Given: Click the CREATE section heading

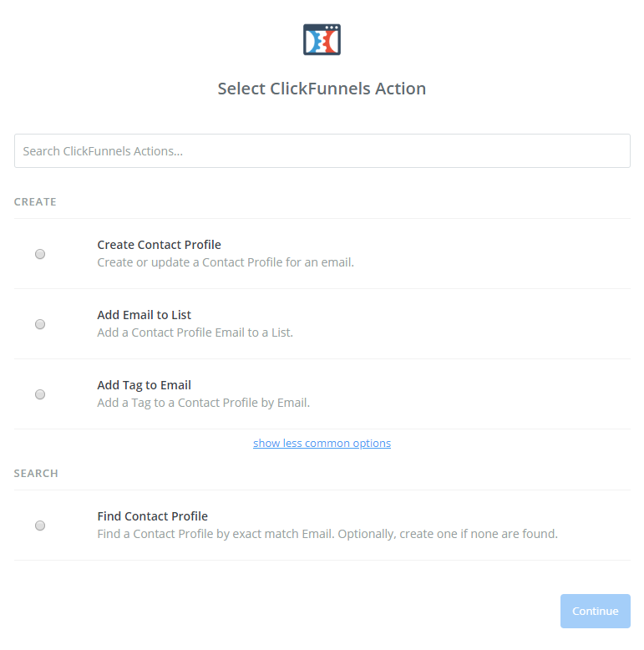Looking at the screenshot, I should 35,202.
